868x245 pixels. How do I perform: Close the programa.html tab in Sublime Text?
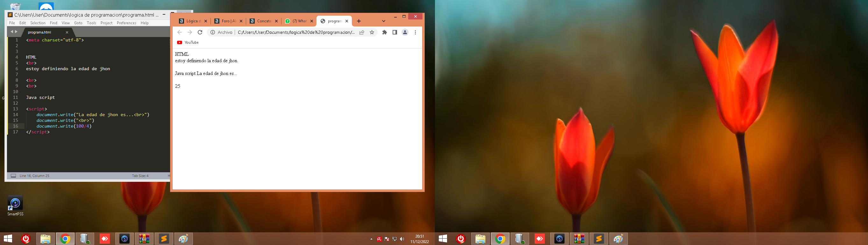(67, 33)
